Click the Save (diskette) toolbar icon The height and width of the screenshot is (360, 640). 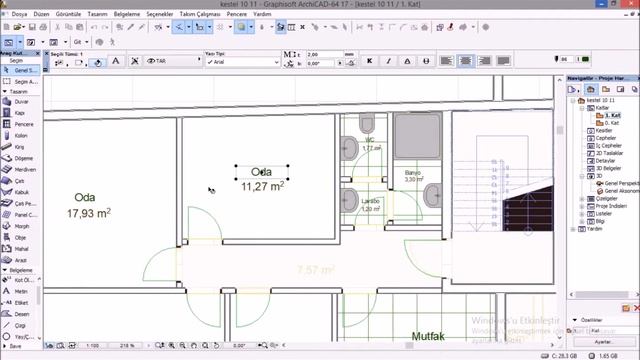tap(32, 27)
